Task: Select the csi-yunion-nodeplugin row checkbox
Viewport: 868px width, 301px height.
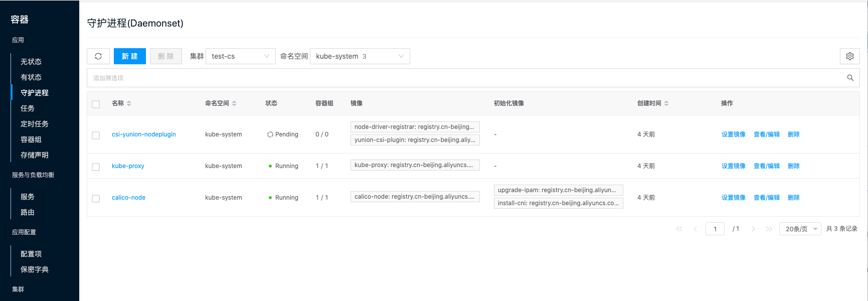Action: 96,135
